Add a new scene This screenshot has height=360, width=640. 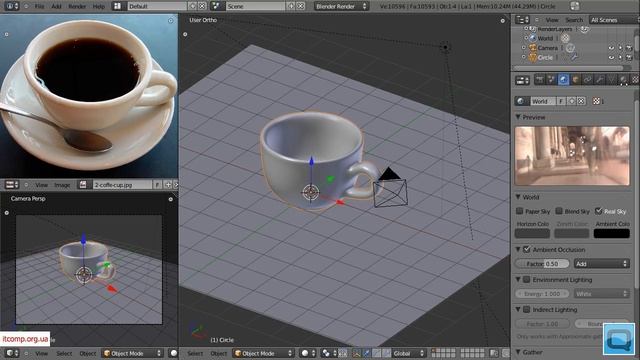point(291,6)
